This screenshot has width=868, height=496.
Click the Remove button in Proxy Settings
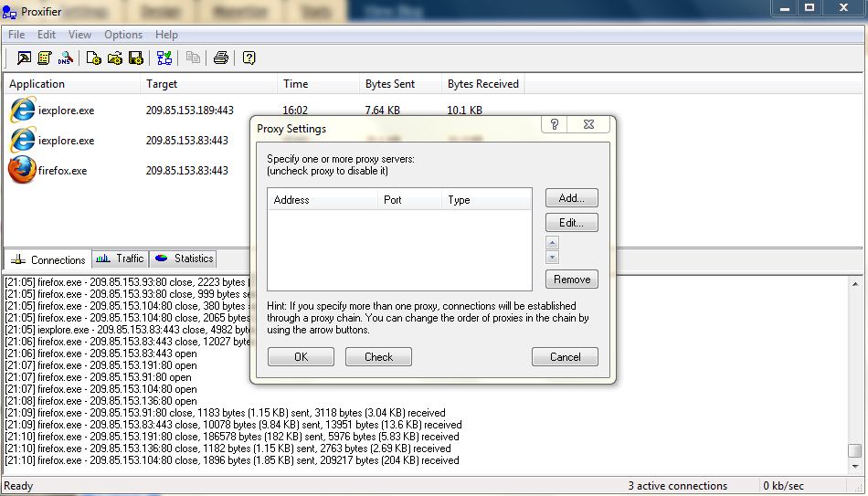coord(571,279)
